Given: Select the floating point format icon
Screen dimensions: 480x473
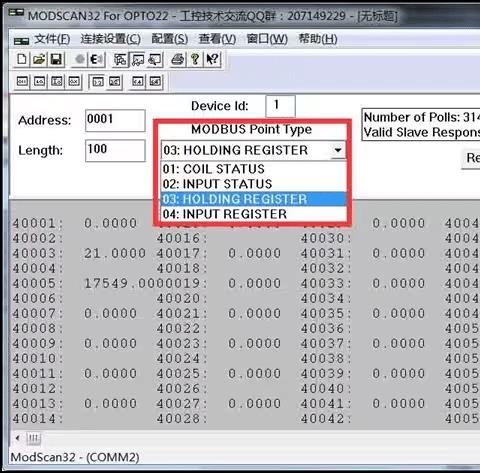Looking at the screenshot, I should pyautogui.click(x=97, y=82).
